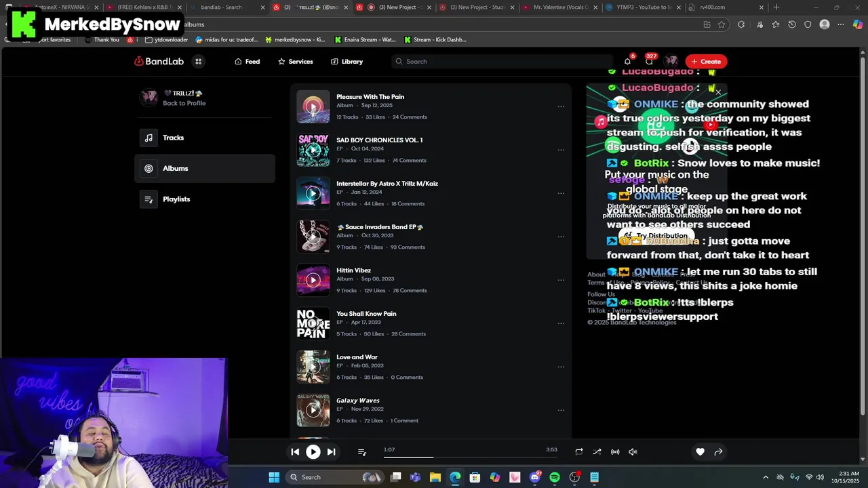Toggle shuffle in the player
Viewport: 868px width, 488px height.
click(x=597, y=452)
